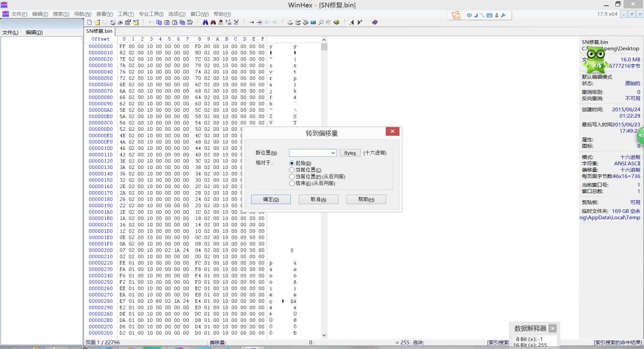644x349 pixels.
Task: Click the hex view vertical scrollbar thumb
Action: coord(324,47)
